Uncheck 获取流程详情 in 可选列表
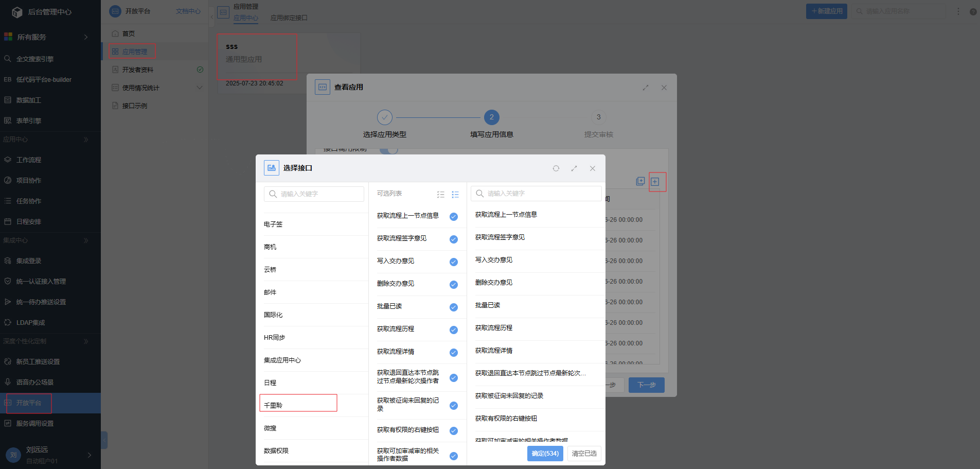 454,353
